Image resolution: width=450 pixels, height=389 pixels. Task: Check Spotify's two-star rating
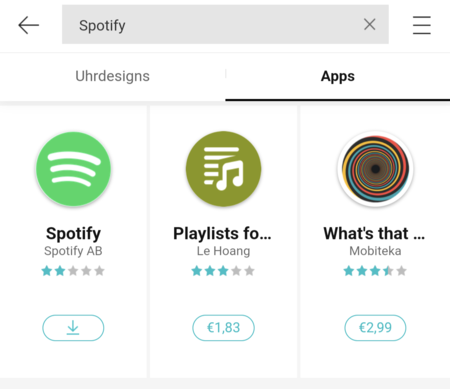[73, 271]
